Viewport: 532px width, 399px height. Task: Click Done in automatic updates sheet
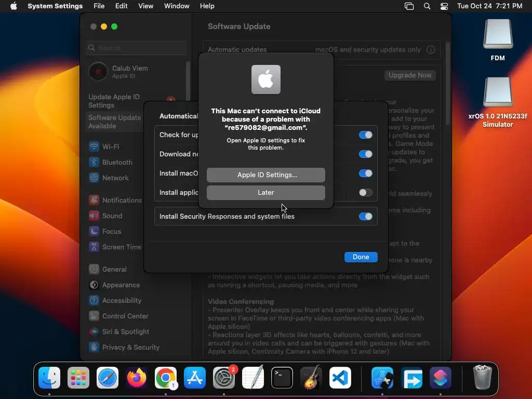click(x=361, y=257)
